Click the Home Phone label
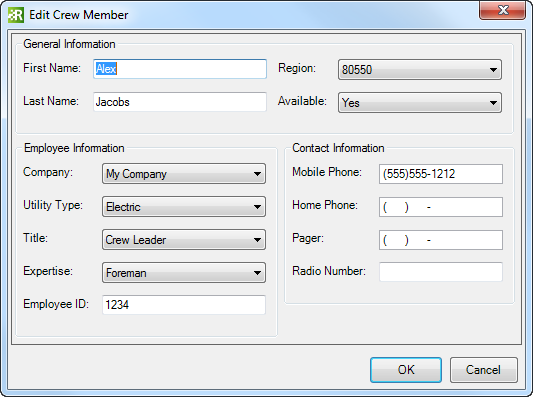This screenshot has width=533, height=397. [325, 205]
